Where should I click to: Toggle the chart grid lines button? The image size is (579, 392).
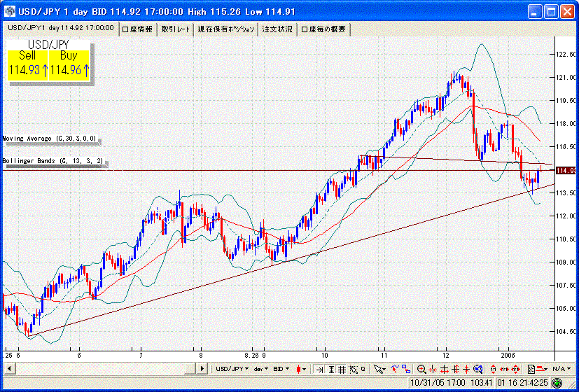point(342,369)
